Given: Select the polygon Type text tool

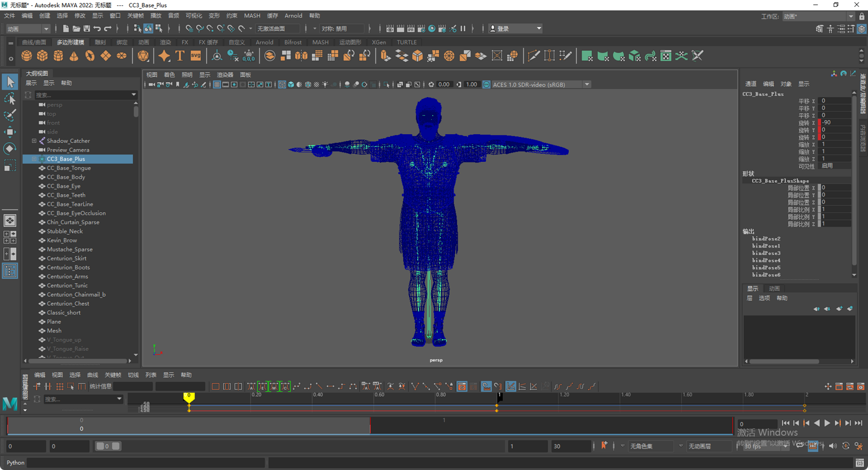Looking at the screenshot, I should click(180, 56).
